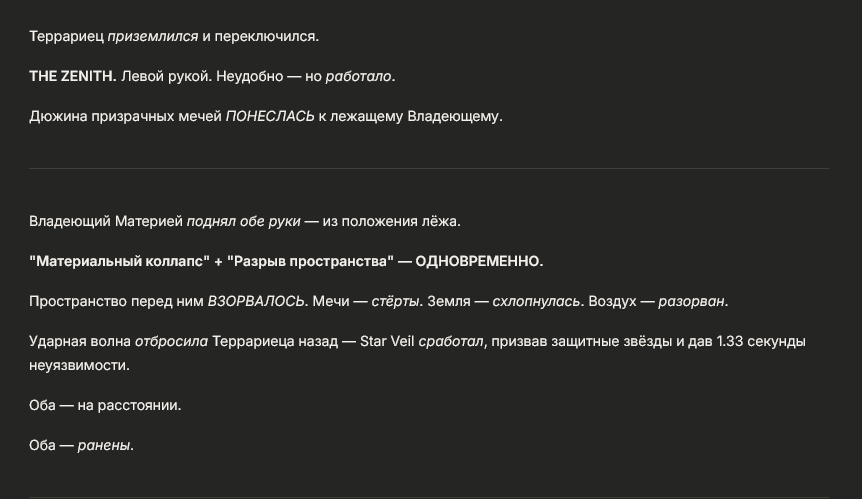
Task: Click the italic word ранены
Action: click(x=104, y=446)
